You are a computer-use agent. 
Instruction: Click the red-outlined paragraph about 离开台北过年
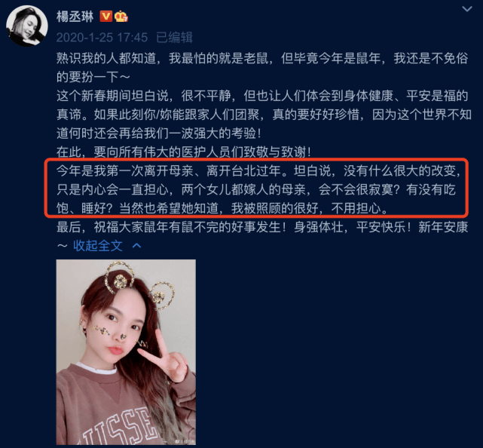257,189
